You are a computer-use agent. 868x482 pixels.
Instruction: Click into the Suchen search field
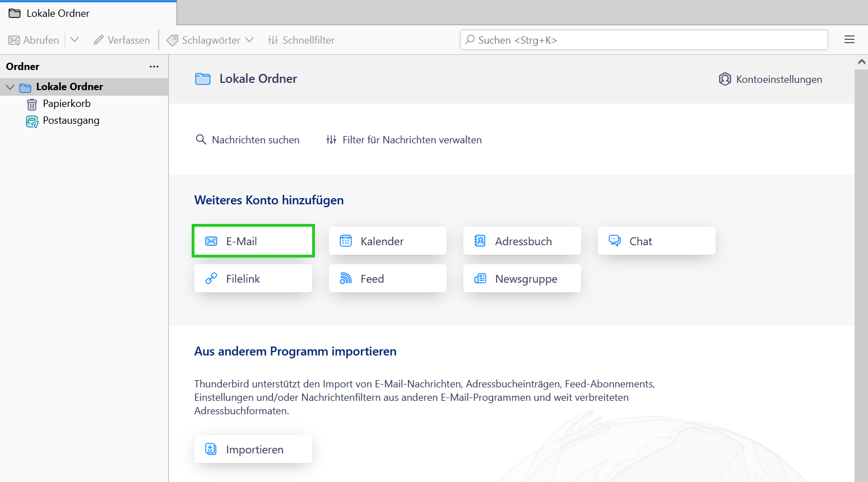[643, 40]
